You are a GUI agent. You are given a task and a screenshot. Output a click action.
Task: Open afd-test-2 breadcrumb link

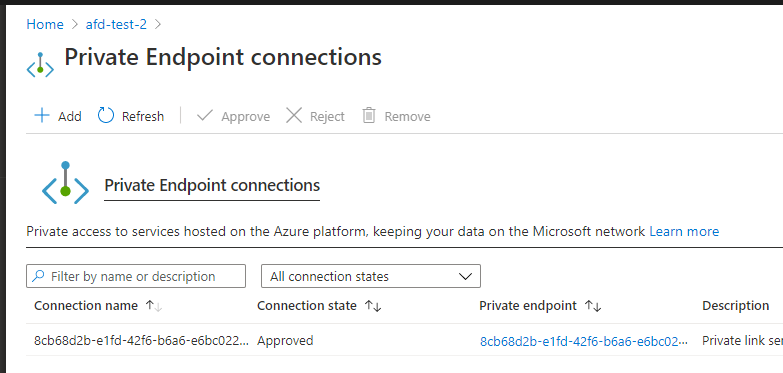click(116, 24)
